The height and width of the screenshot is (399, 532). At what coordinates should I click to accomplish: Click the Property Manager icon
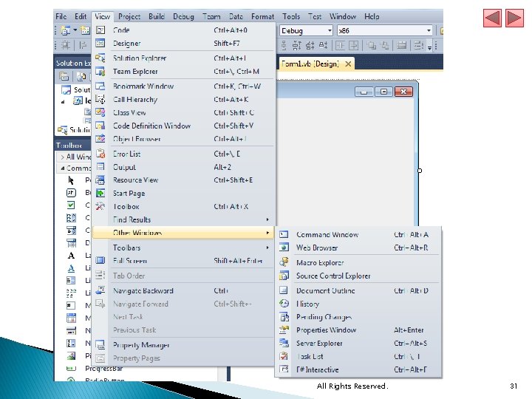point(100,345)
